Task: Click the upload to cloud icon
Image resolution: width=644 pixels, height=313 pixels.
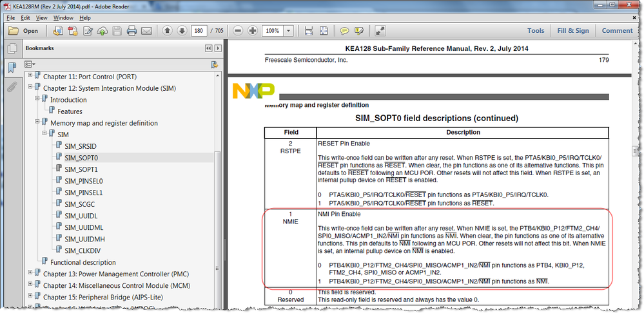Action: (102, 31)
